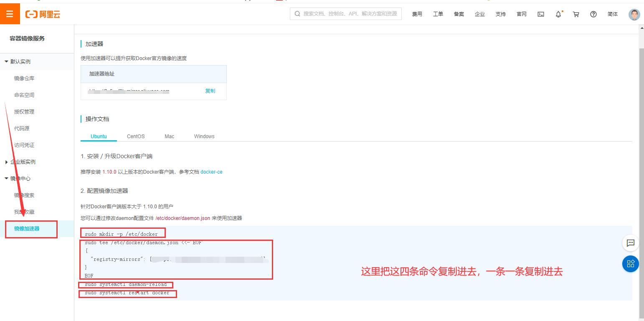Click the sudo systemctl restart docker line
Screen dimensions: 644x321
point(127,293)
